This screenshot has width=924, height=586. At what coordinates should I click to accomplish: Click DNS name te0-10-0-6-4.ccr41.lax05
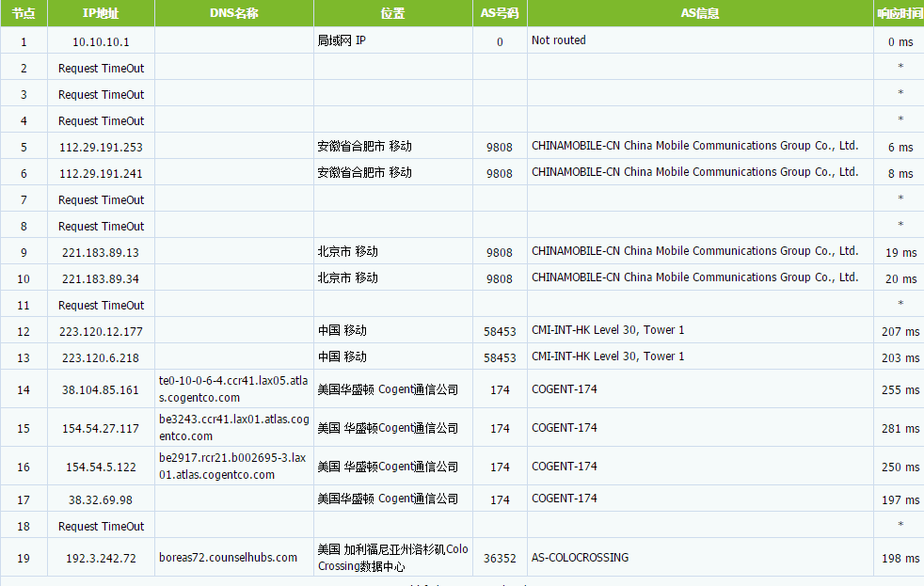[233, 389]
